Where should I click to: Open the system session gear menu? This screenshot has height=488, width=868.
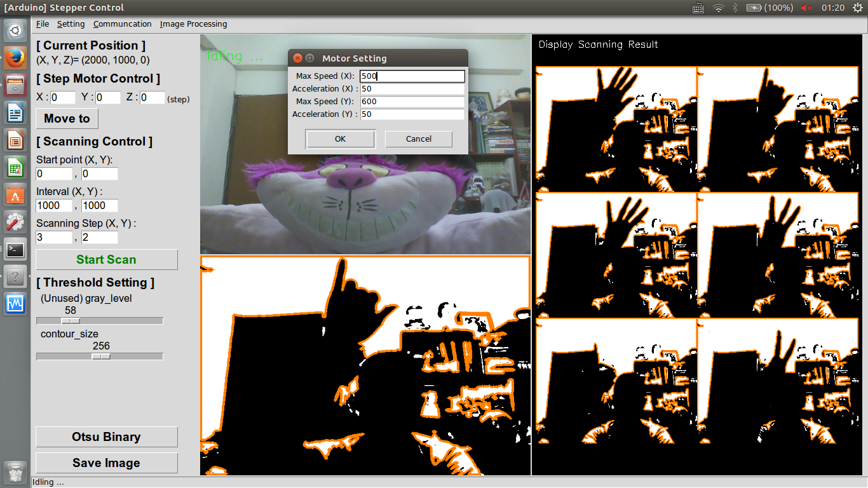tap(857, 8)
